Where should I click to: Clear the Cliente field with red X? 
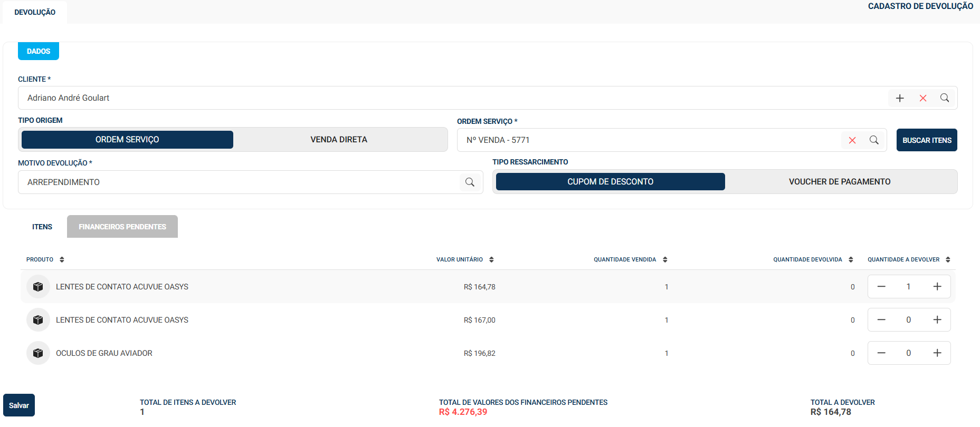923,98
